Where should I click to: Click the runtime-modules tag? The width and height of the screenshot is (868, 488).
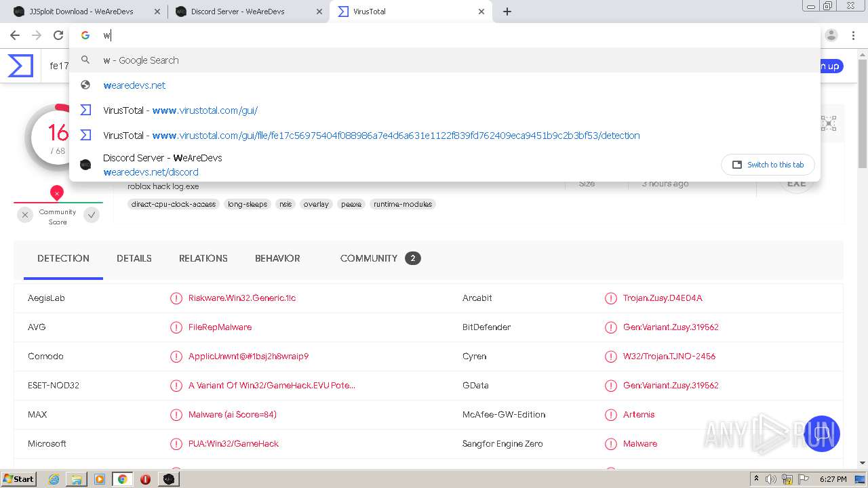[403, 204]
